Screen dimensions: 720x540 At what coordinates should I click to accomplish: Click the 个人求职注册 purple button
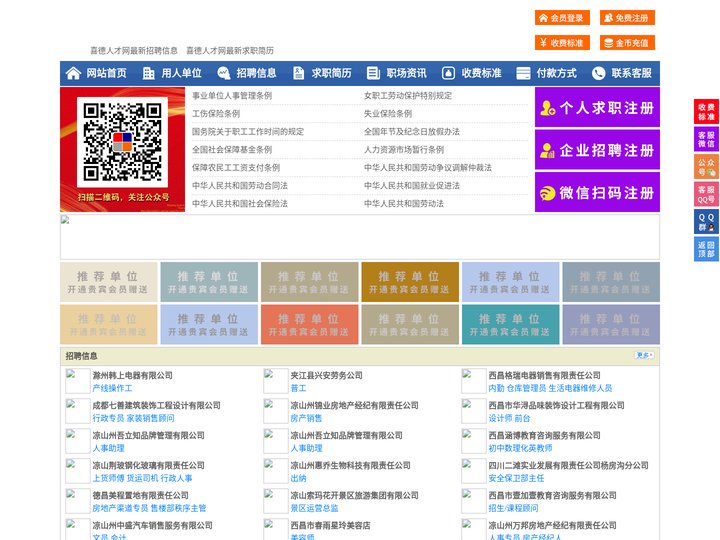[x=597, y=107]
